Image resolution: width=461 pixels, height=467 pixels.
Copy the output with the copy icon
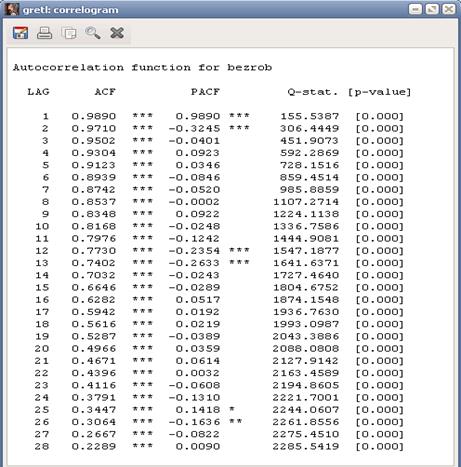click(x=69, y=33)
